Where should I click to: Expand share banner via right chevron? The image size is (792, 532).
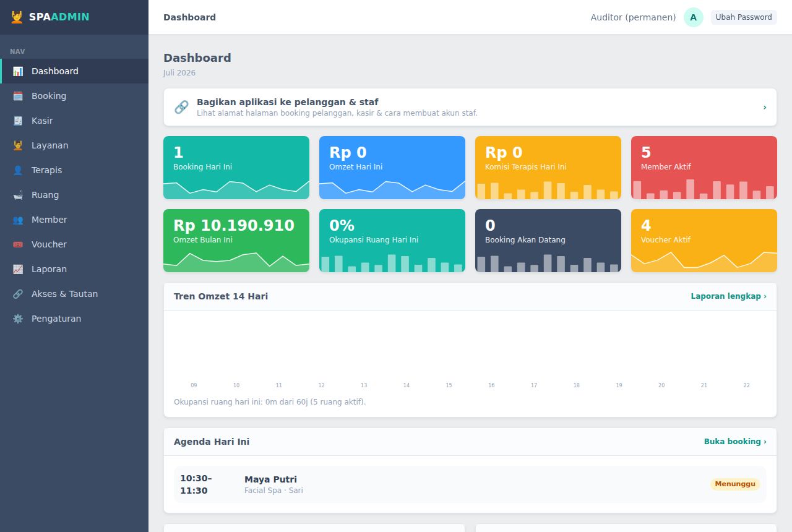tap(765, 107)
